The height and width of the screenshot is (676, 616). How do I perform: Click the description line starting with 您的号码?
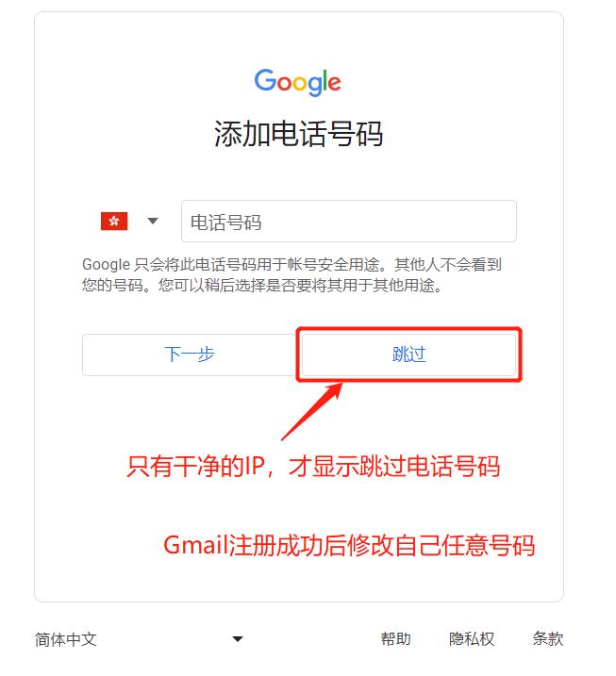click(x=262, y=285)
